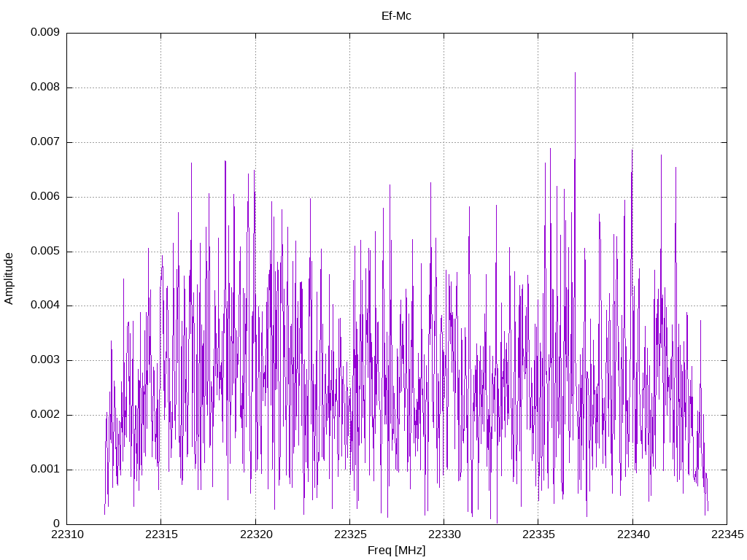Click the 0.002 y-axis tick label
Screen dimensions: 747x560
45,414
